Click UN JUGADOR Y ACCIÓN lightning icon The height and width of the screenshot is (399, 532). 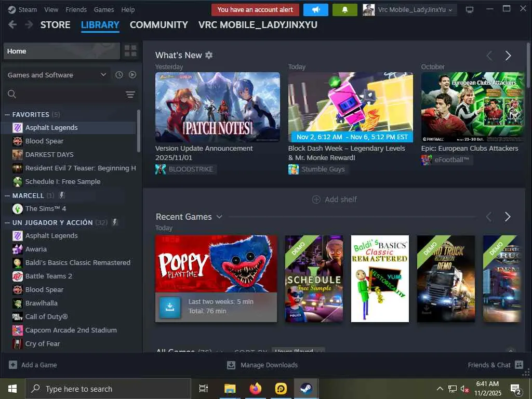[x=115, y=222]
